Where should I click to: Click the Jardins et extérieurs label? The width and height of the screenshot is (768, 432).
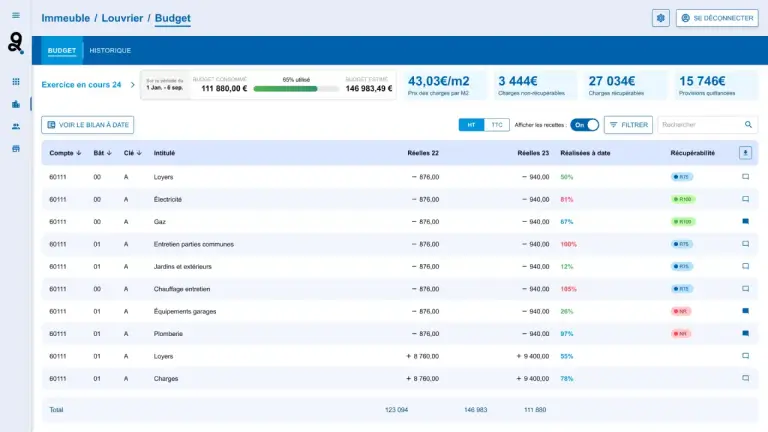[183, 266]
